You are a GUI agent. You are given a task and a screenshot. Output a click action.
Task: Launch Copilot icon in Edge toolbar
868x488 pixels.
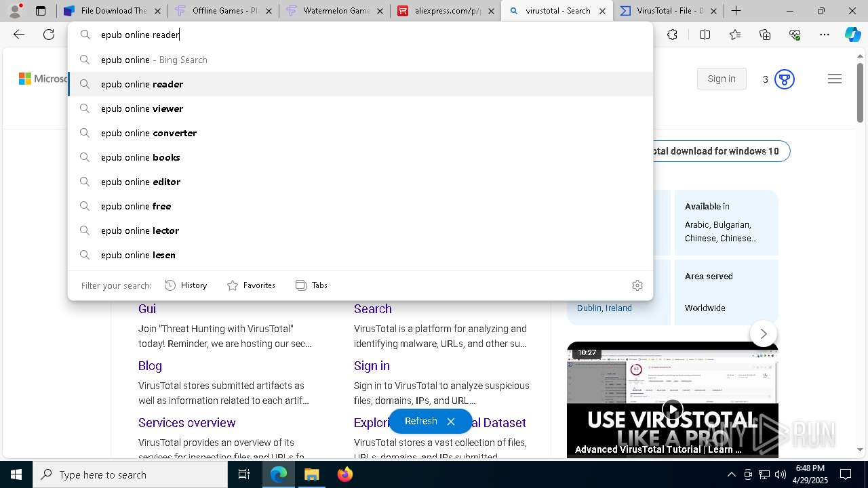pyautogui.click(x=852, y=35)
